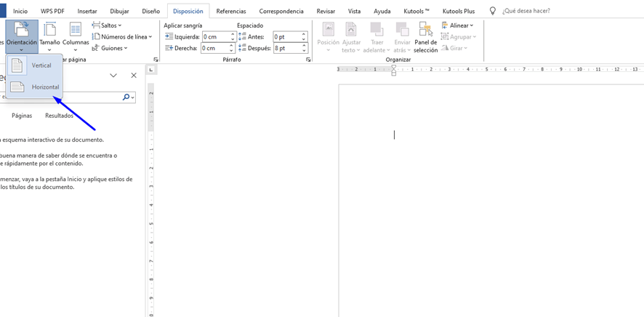The height and width of the screenshot is (317, 644).
Task: Switch to the Referencias tab
Action: coord(231,11)
